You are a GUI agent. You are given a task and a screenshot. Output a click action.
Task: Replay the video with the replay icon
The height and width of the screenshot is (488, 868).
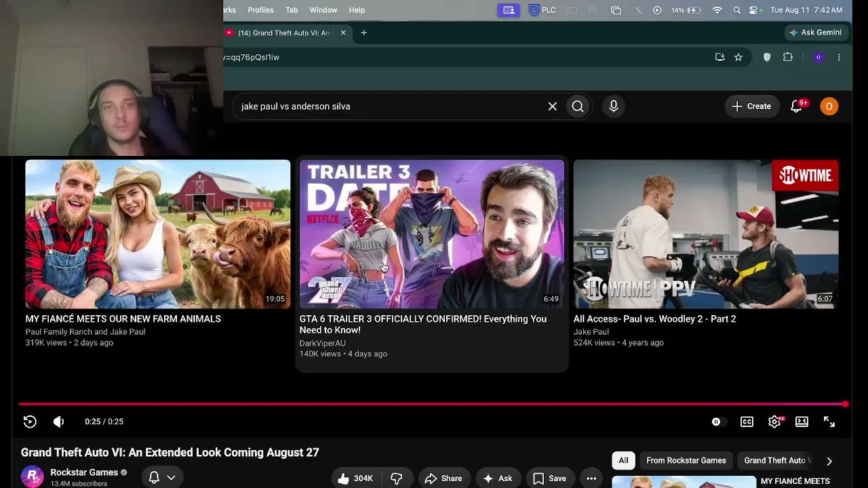pos(30,422)
